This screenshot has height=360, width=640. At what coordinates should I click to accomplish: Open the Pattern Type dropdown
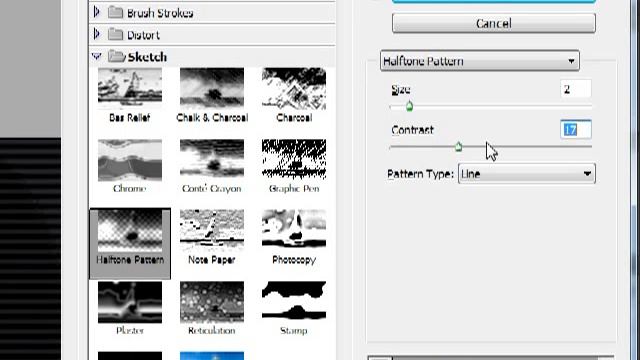point(527,174)
